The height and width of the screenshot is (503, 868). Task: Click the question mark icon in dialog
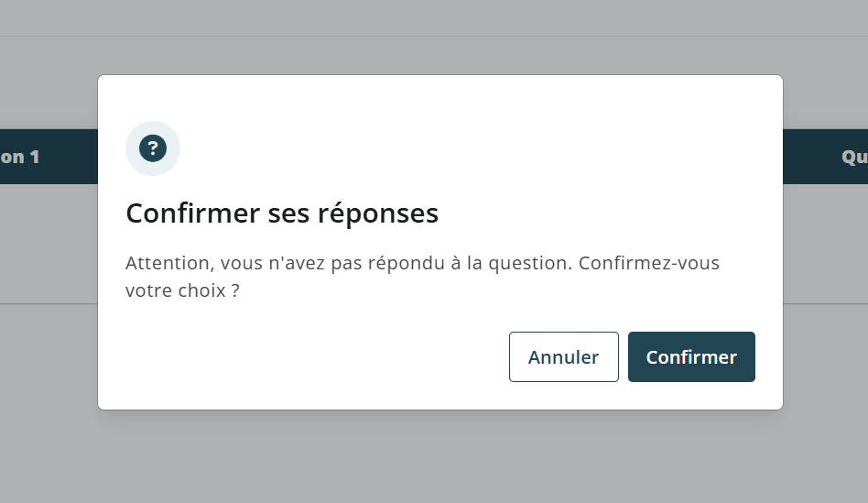pyautogui.click(x=153, y=148)
